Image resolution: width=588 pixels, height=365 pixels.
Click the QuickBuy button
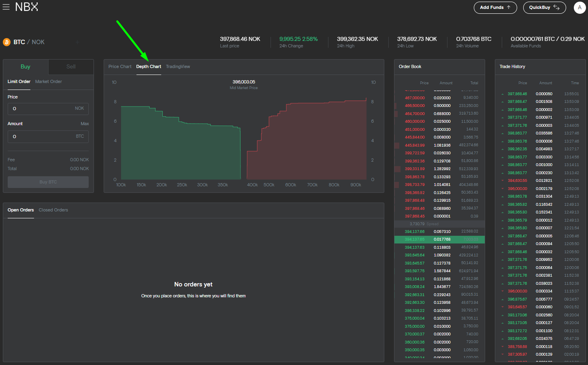544,8
